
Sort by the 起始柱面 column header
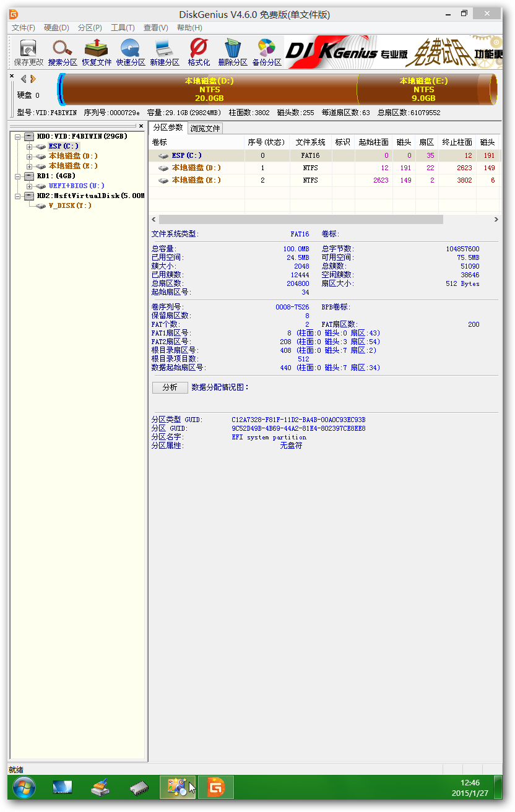click(x=374, y=142)
